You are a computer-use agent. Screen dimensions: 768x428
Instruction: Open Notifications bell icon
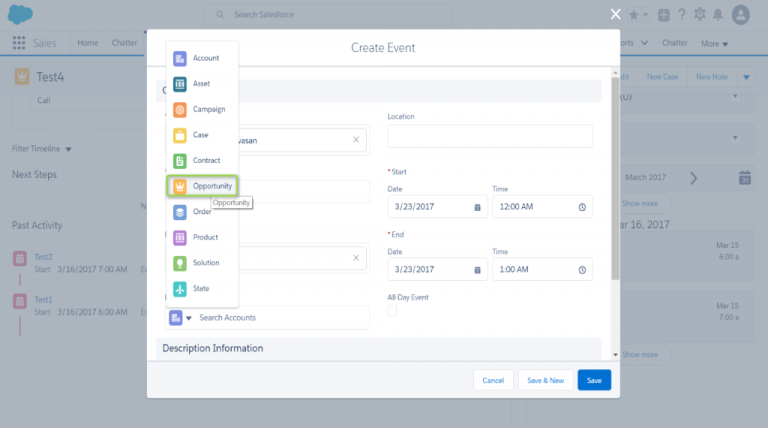pos(718,15)
